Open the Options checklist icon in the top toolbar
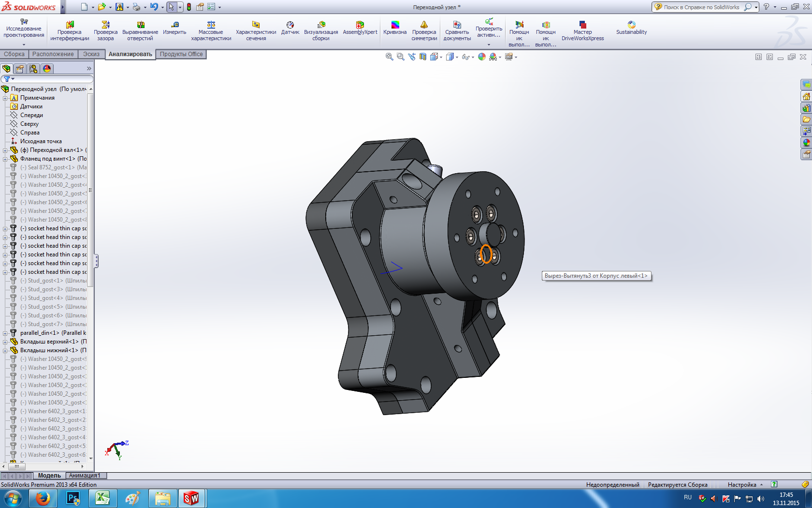This screenshot has width=812, height=508. point(211,7)
